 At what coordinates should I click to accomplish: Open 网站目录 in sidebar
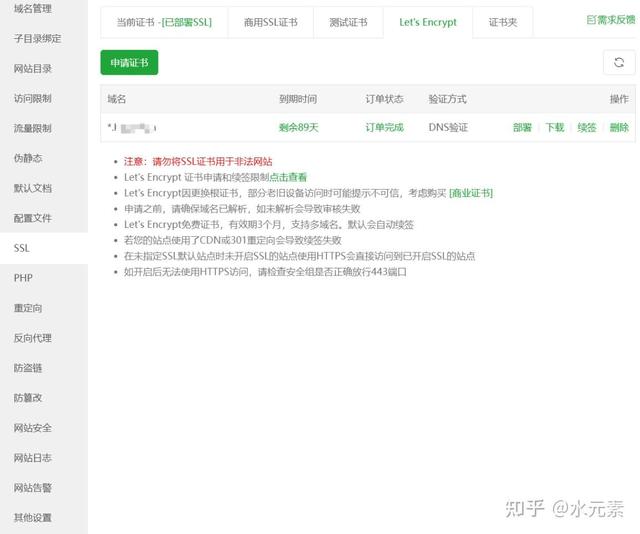point(33,69)
